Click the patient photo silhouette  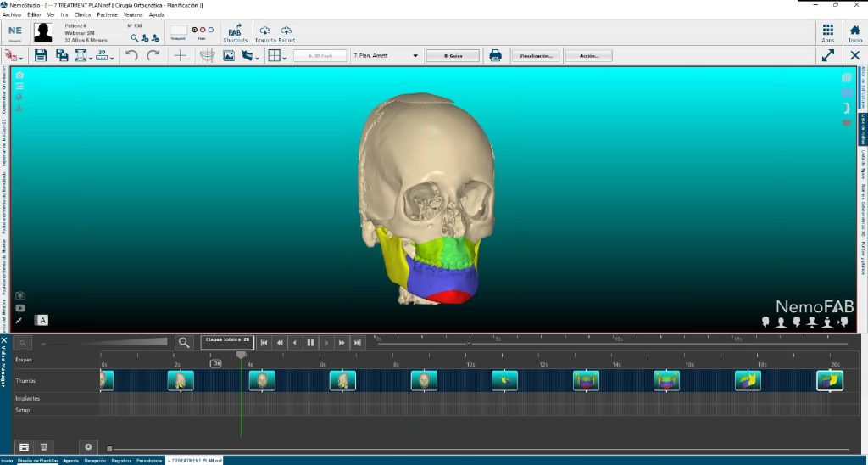tap(42, 33)
